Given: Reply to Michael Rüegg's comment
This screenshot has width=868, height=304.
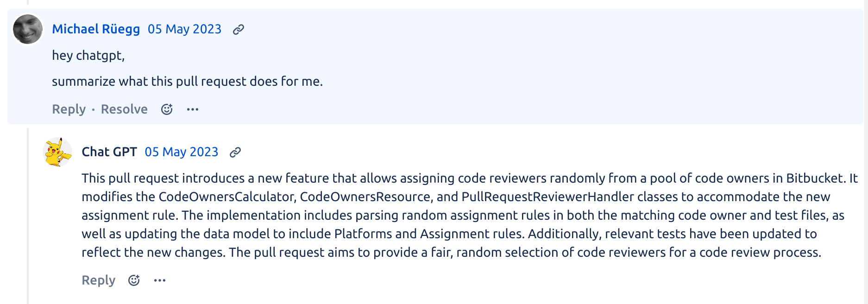Looking at the screenshot, I should tap(69, 109).
